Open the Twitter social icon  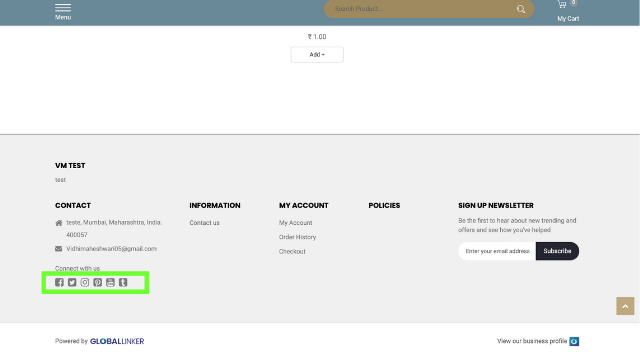point(72,282)
